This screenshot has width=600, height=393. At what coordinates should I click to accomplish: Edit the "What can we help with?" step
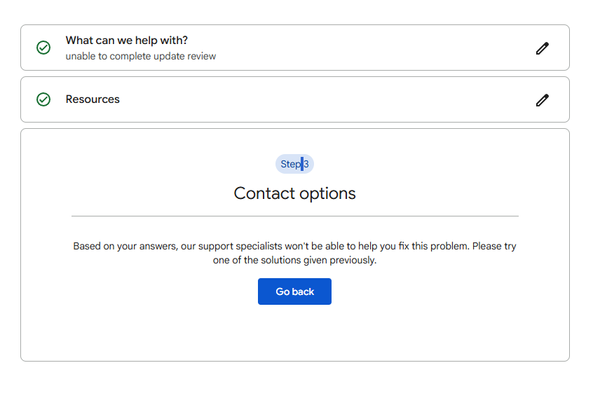pos(542,48)
